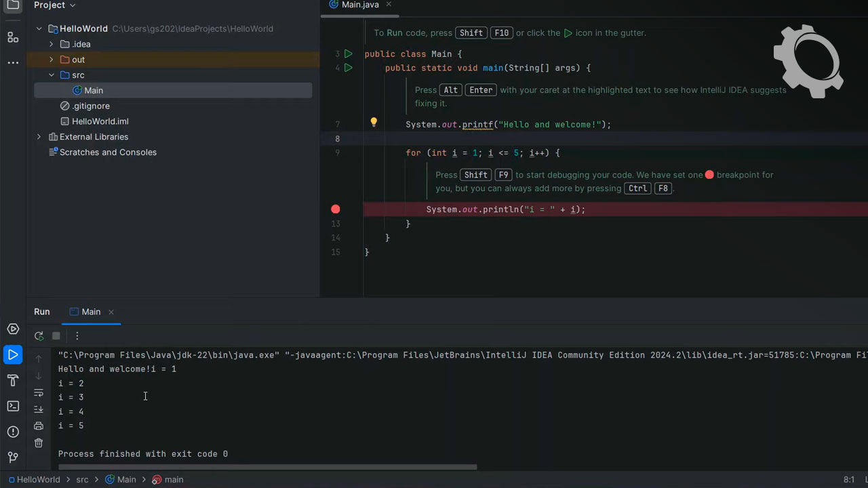Remove the breakpoint on the println line

[335, 209]
